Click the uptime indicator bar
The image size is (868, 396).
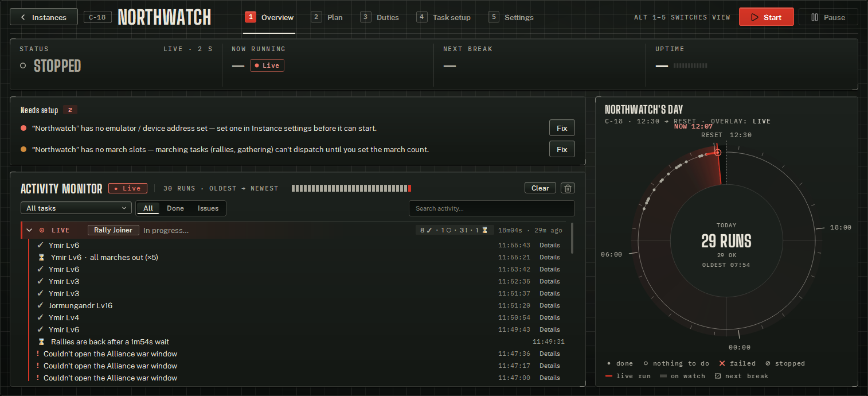[691, 66]
